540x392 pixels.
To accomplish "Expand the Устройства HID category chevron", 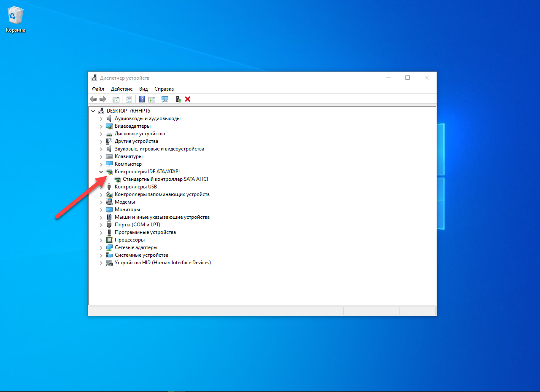I will point(101,263).
